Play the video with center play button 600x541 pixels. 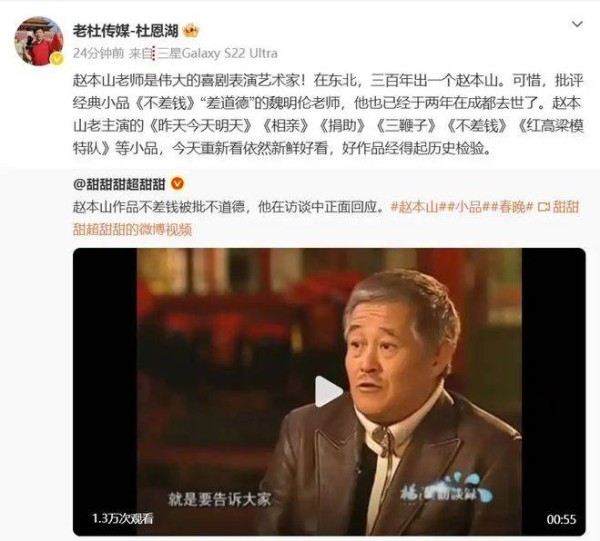(328, 391)
